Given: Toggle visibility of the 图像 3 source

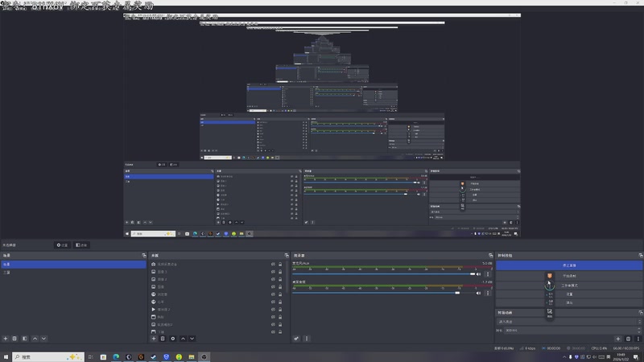Looking at the screenshot, I should coord(273,272).
